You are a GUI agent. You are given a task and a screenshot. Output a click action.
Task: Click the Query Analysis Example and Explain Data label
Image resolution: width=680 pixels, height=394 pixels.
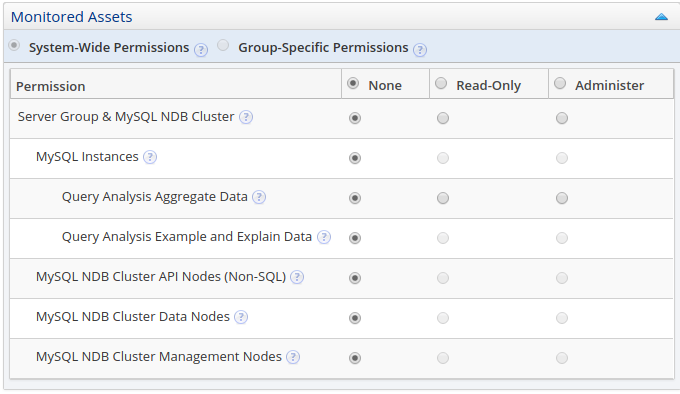click(187, 237)
